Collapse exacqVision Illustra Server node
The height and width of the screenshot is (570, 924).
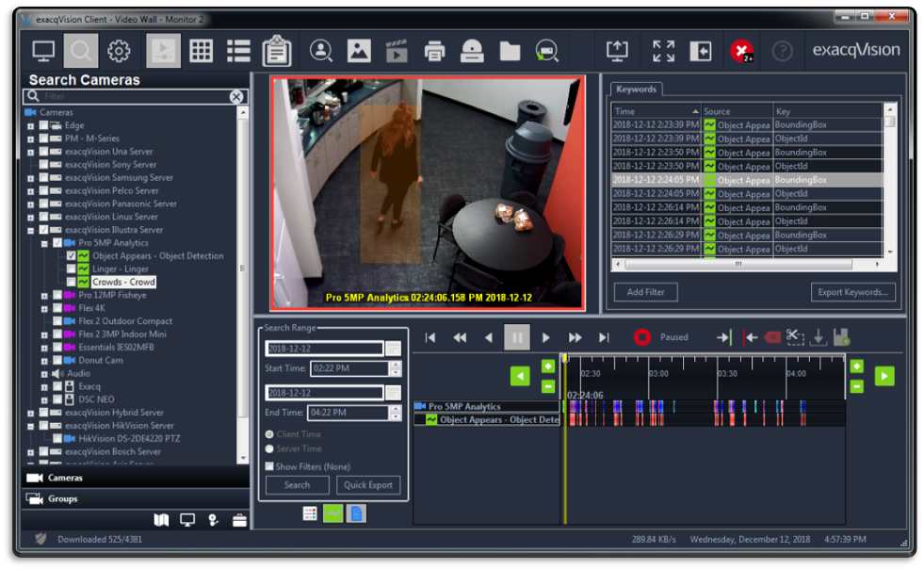31,231
